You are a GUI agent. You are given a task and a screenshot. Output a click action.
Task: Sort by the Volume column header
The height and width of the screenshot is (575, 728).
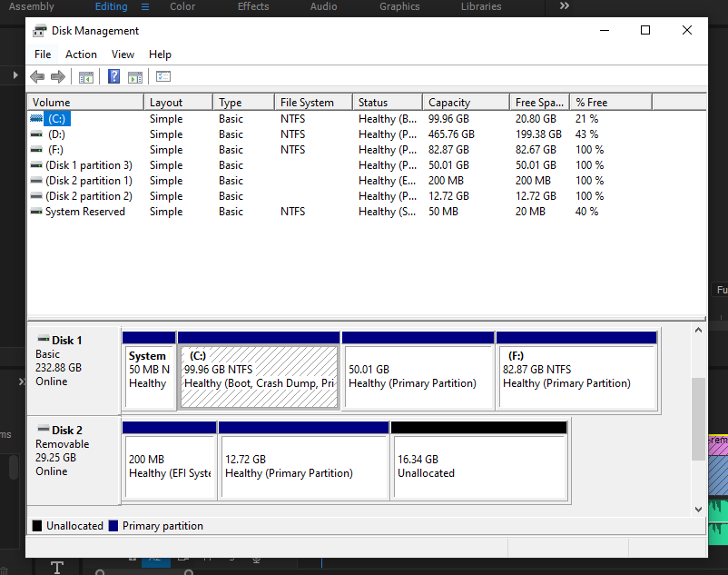(85, 102)
